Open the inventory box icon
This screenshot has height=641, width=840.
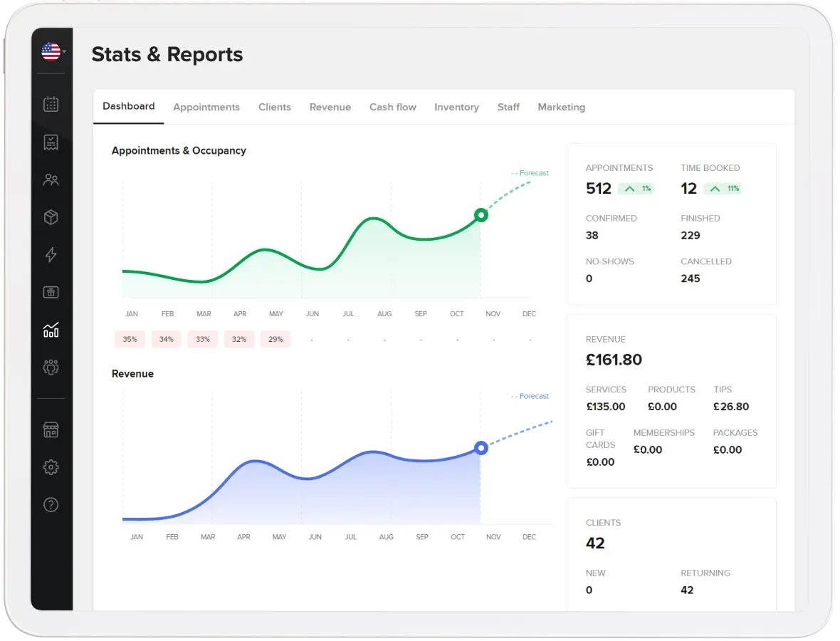tap(51, 218)
